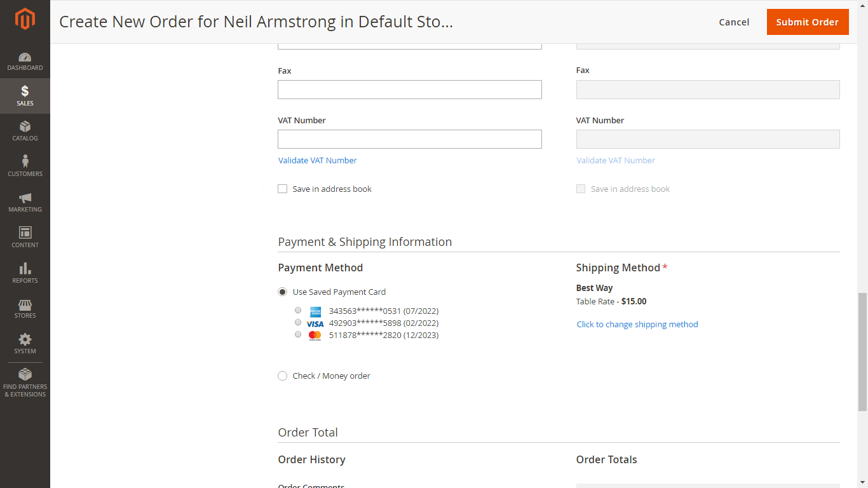The width and height of the screenshot is (868, 488).
Task: Submit the order with Submit Order button
Action: coord(808,22)
